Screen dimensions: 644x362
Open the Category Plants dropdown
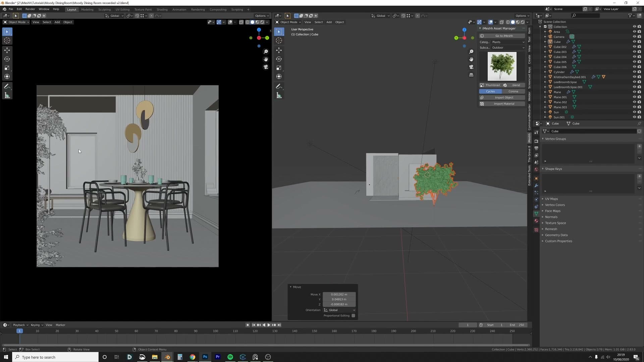pos(508,42)
